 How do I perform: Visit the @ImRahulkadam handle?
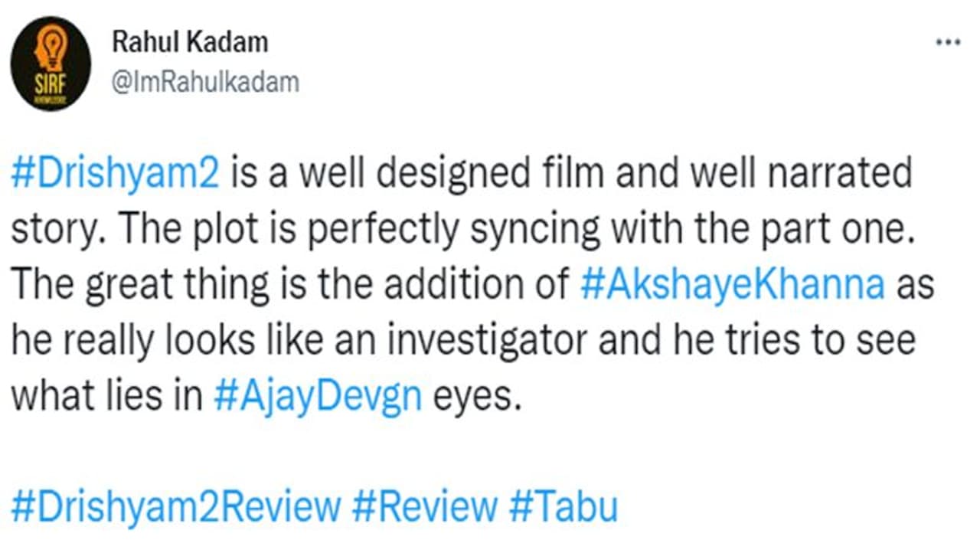(205, 81)
